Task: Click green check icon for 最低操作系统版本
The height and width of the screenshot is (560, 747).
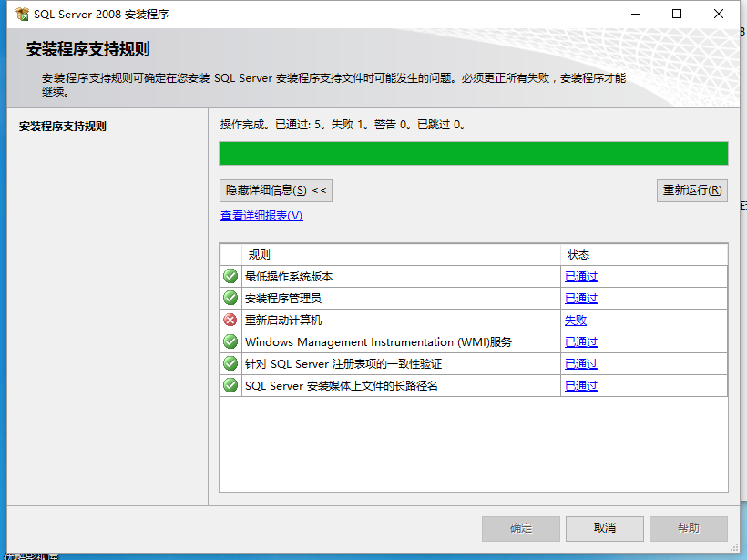Action: click(x=230, y=276)
